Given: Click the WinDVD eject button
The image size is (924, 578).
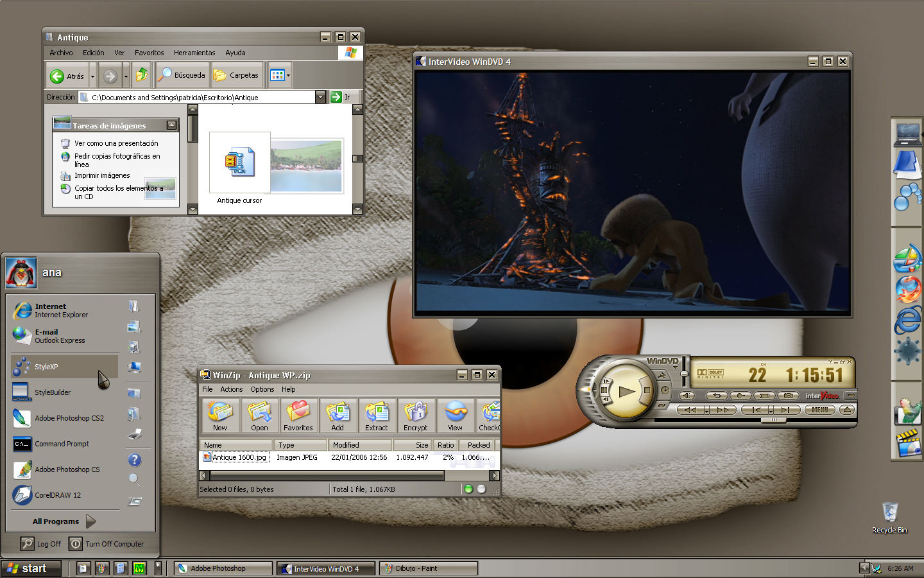Looking at the screenshot, I should coord(847,410).
